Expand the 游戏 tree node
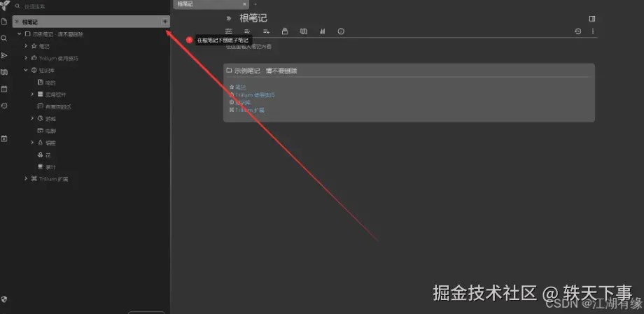The image size is (644, 314). tap(32, 118)
